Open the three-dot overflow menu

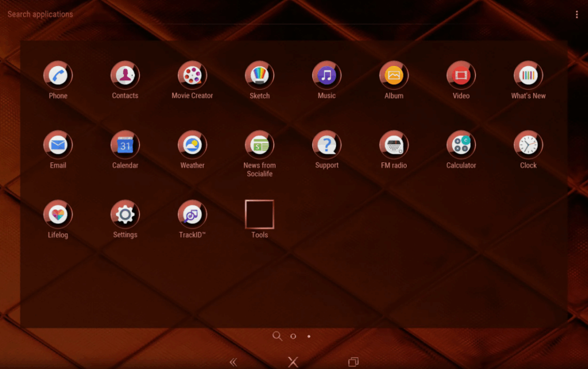point(577,14)
